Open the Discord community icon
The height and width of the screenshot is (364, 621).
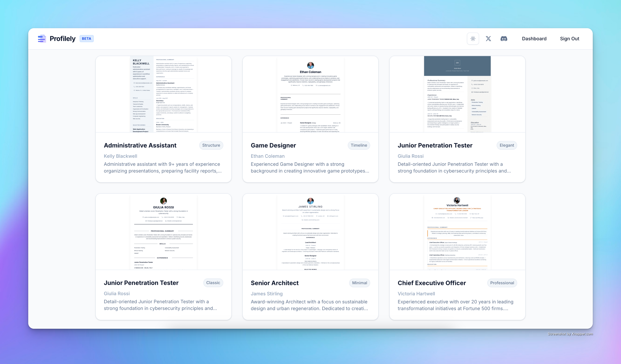point(504,39)
